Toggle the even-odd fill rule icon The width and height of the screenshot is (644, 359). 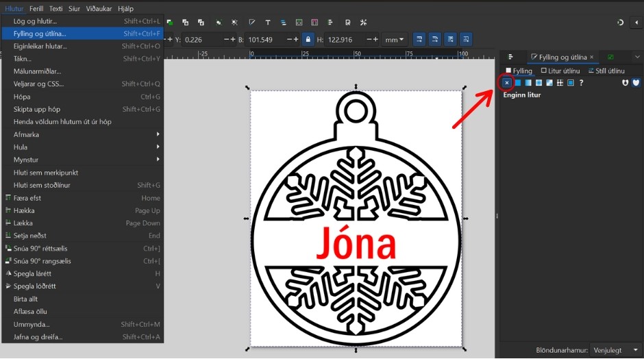(x=625, y=83)
